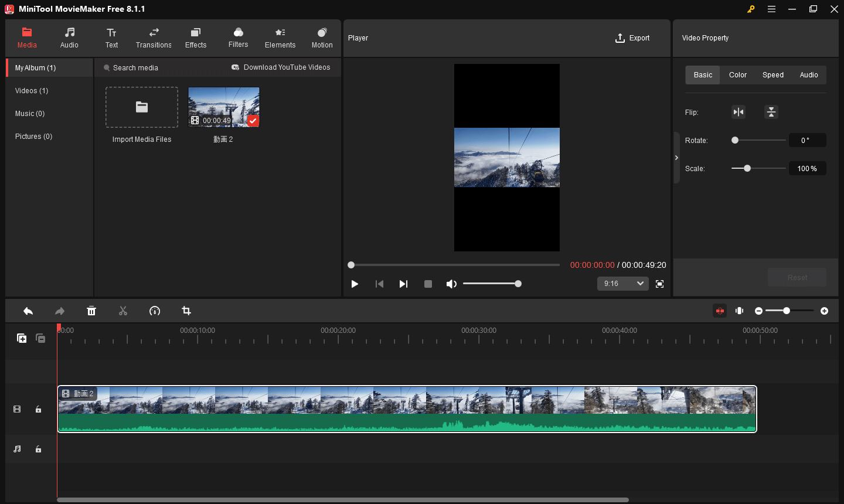Jump to next frame
The image size is (844, 504).
pos(403,284)
